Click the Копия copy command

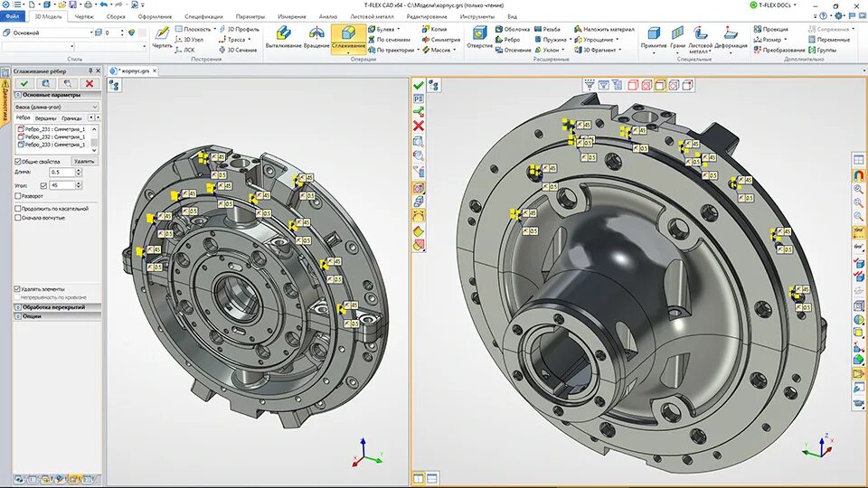pos(435,29)
